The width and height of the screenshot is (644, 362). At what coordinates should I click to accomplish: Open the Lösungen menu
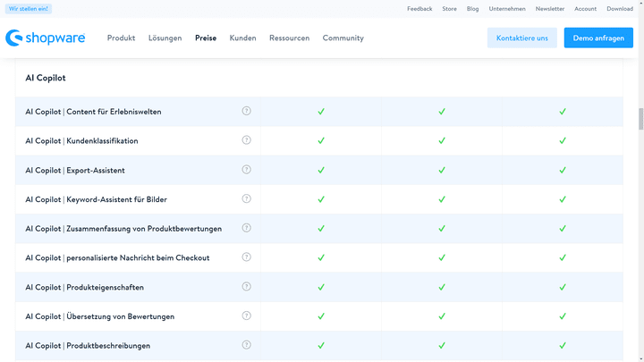coord(165,38)
